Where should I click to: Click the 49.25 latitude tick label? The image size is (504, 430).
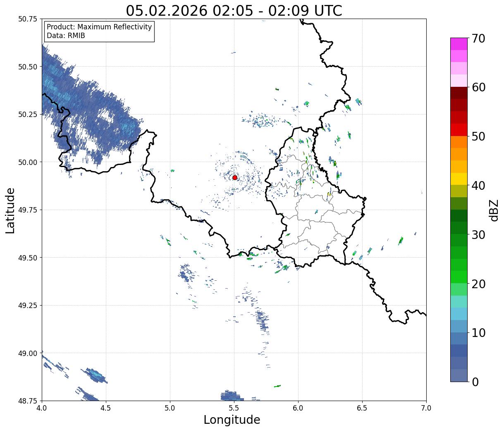(x=28, y=306)
